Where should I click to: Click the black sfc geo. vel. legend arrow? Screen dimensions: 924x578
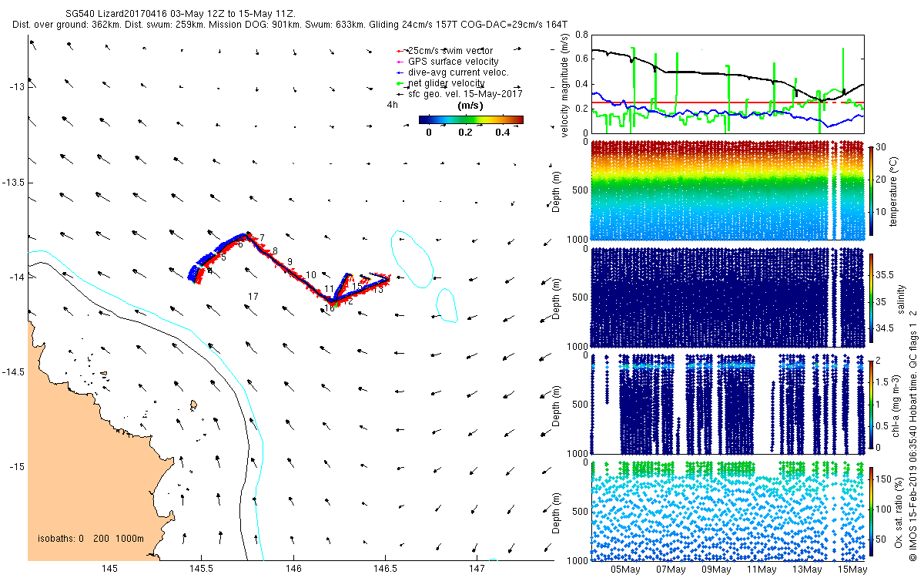400,94
